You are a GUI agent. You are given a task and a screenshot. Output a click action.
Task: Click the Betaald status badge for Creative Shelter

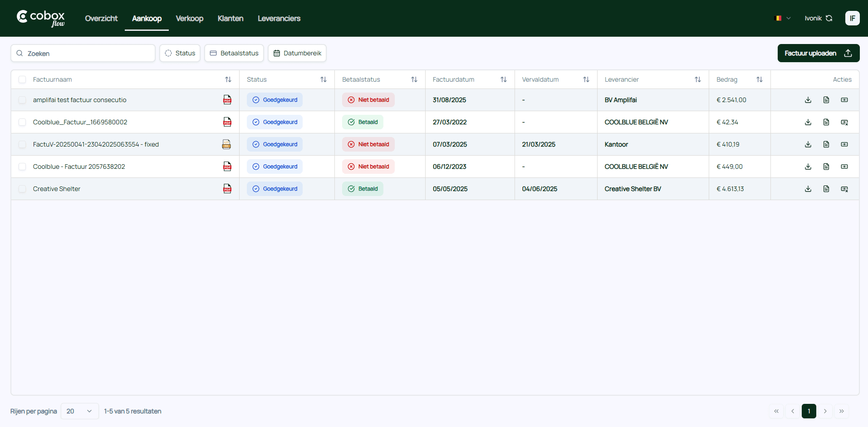(363, 189)
